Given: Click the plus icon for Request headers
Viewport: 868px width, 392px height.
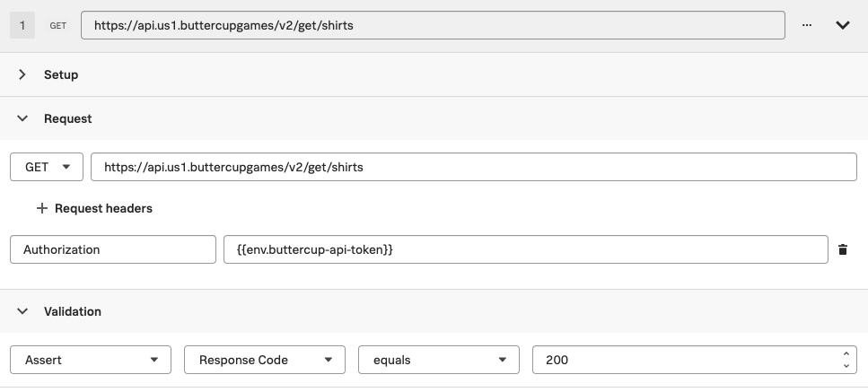Looking at the screenshot, I should point(41,208).
